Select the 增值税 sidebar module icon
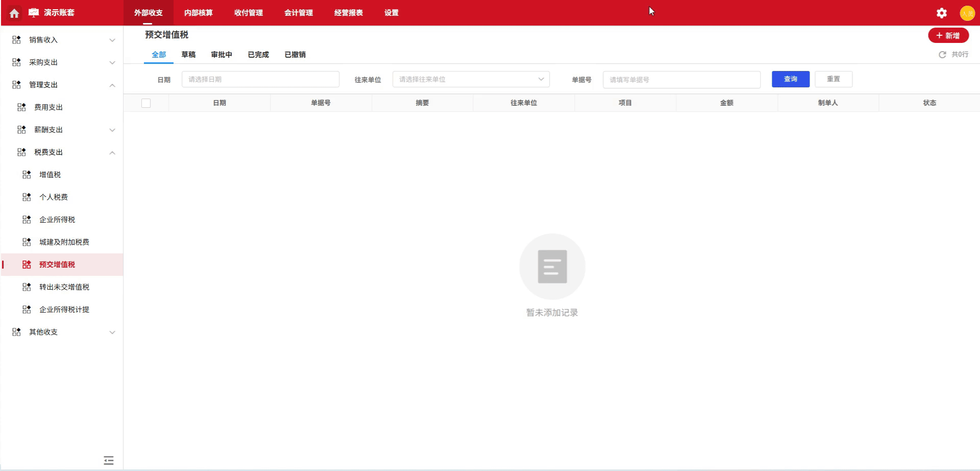Viewport: 980px width, 471px height. pyautogui.click(x=26, y=174)
